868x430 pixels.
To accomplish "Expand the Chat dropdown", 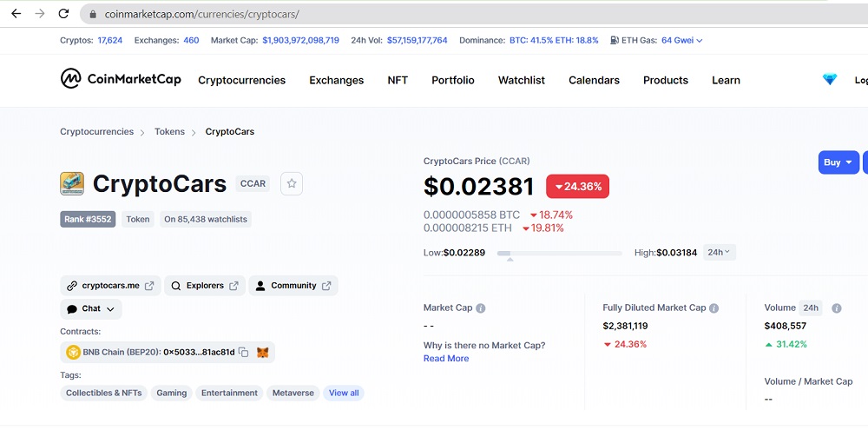I will [x=91, y=308].
